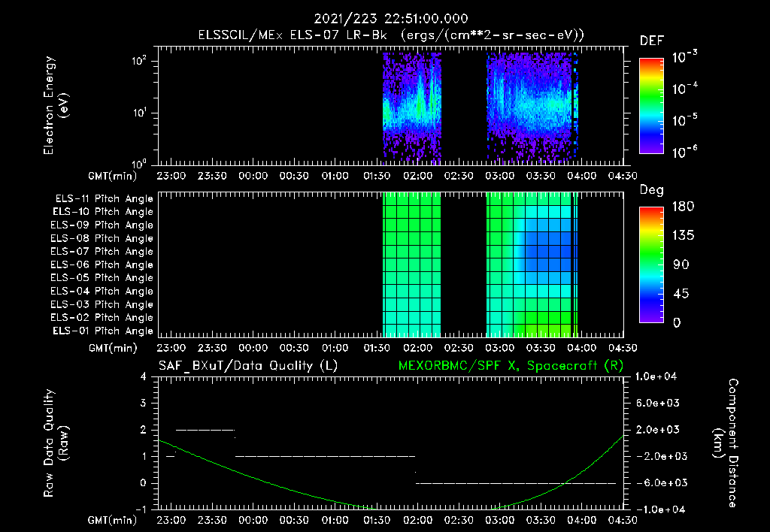
Task: Click the data quality line at level 1
Action: click(325, 456)
